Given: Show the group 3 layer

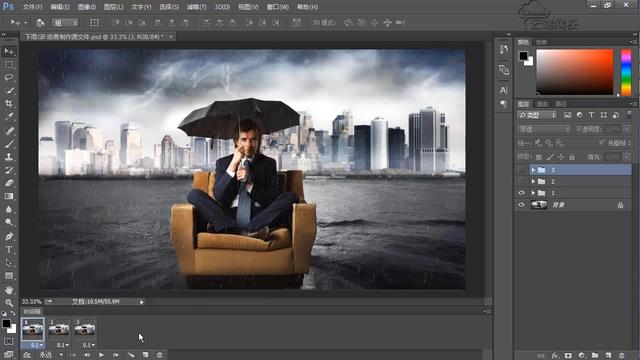Looking at the screenshot, I should (521, 169).
